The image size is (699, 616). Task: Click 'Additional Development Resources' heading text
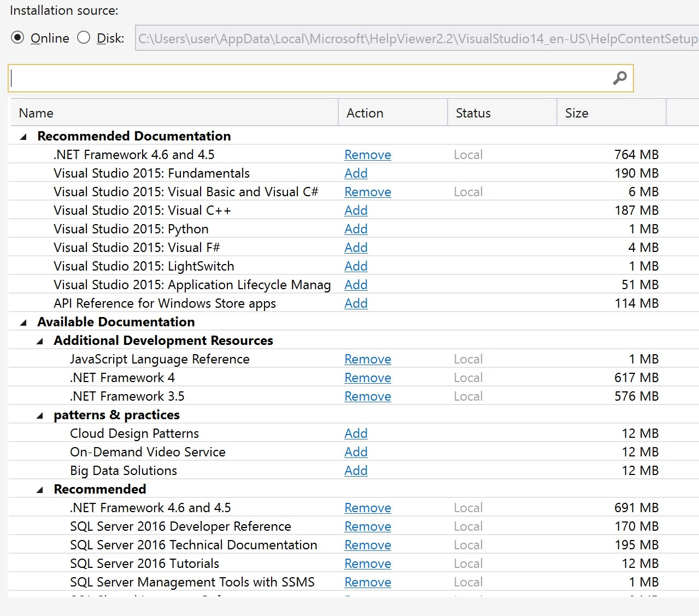163,341
